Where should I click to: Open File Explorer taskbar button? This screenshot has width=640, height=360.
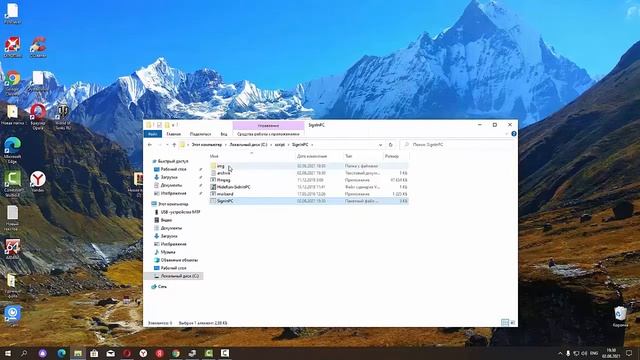click(78, 353)
